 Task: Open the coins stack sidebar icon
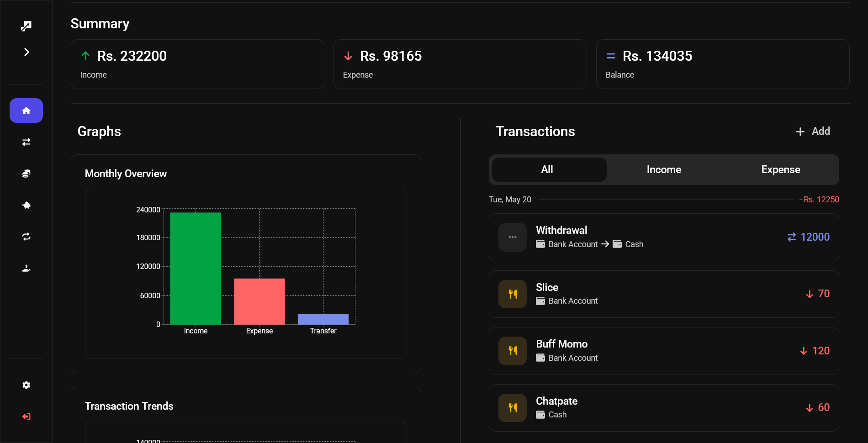pos(26,174)
